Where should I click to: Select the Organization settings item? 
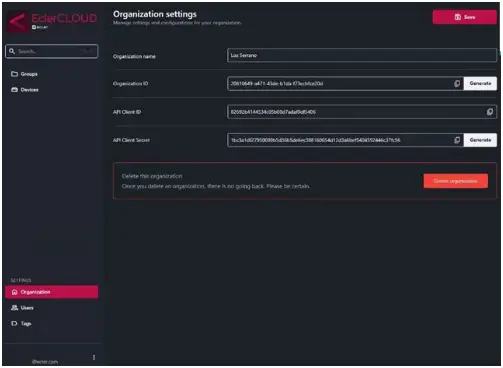(x=52, y=292)
